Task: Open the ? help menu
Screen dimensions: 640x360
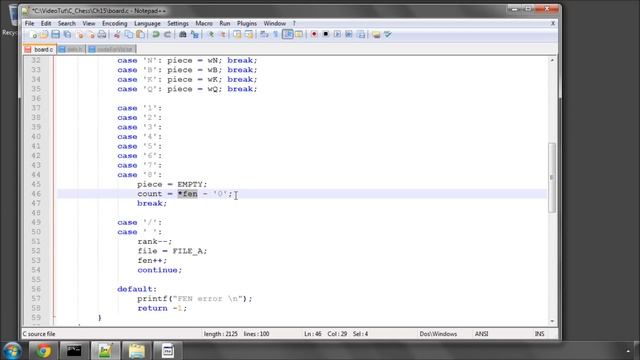Action: 294,23
